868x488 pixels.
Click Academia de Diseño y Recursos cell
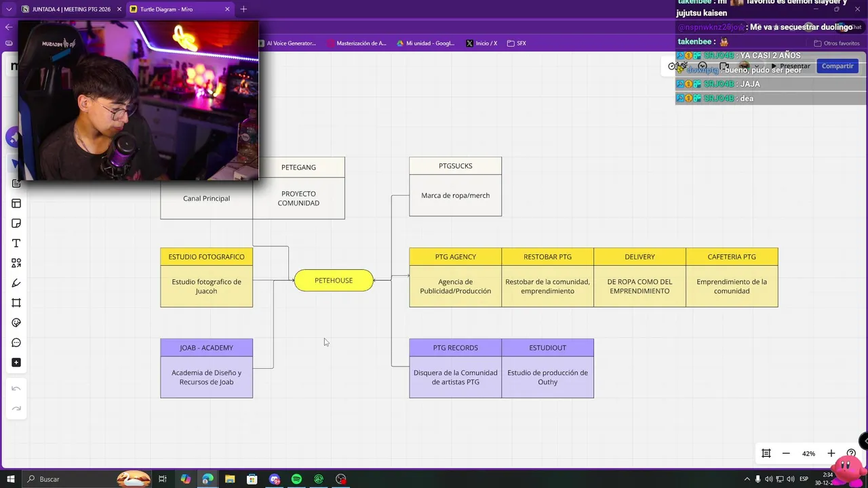(x=206, y=378)
